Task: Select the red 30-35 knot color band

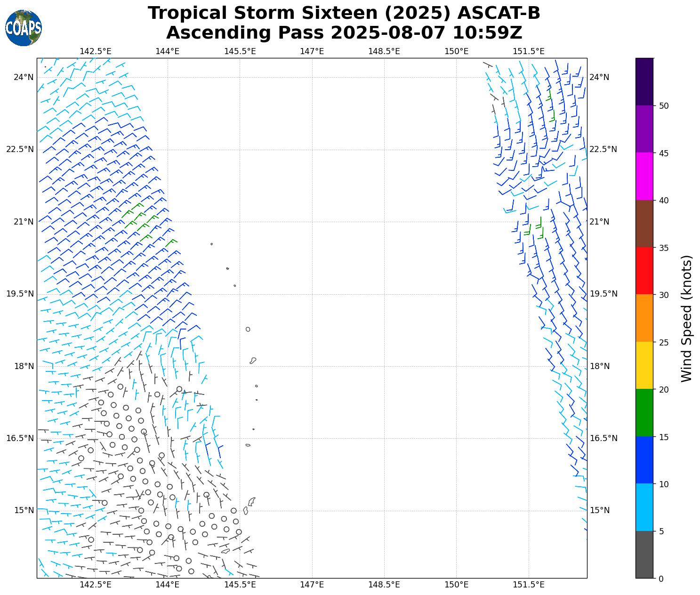Action: click(x=644, y=271)
